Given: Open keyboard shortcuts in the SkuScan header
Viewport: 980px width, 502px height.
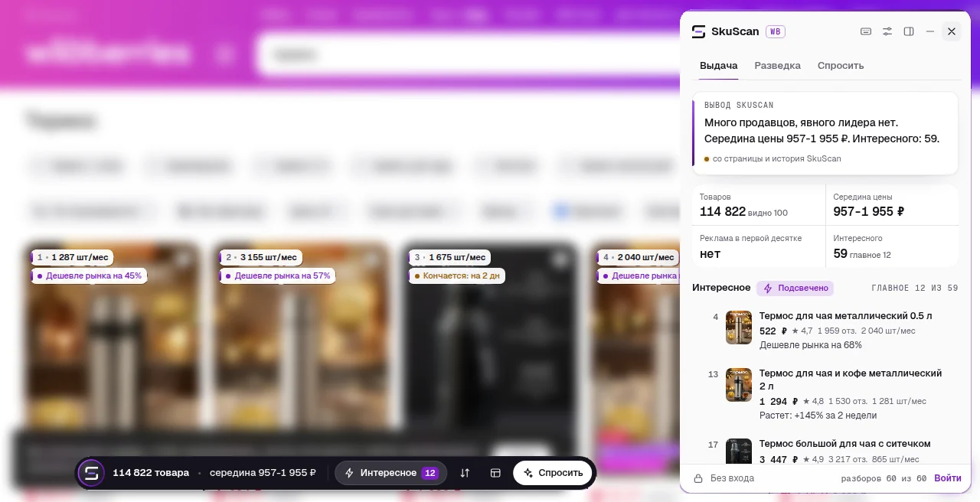Looking at the screenshot, I should coord(866,31).
